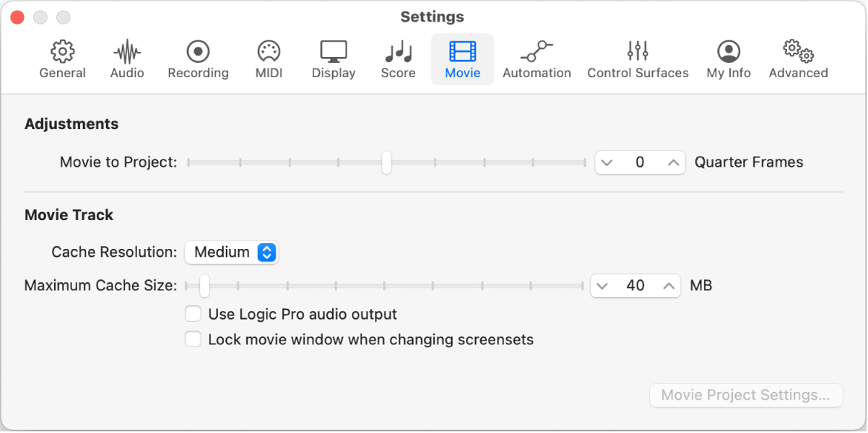The width and height of the screenshot is (868, 433).
Task: Click the Settings window title
Action: 433,17
